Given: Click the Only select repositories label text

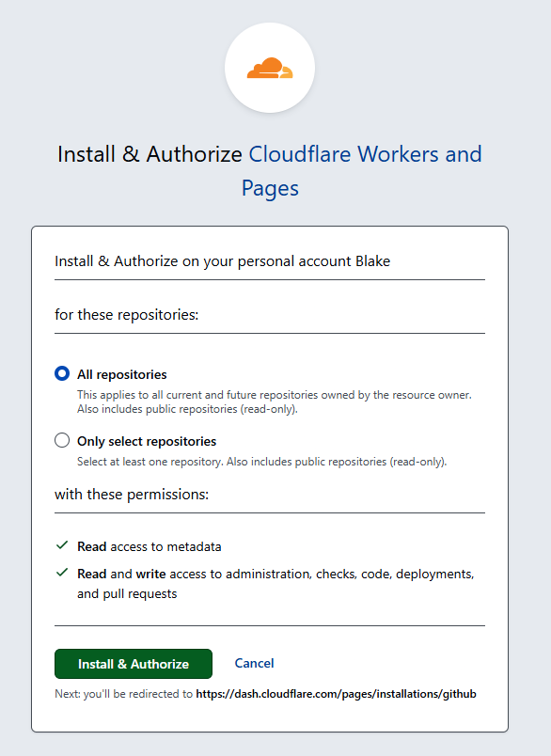Looking at the screenshot, I should click(x=147, y=441).
